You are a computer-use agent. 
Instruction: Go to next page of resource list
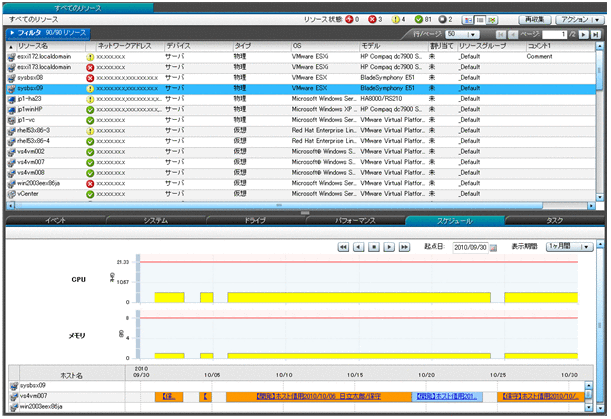click(x=585, y=34)
